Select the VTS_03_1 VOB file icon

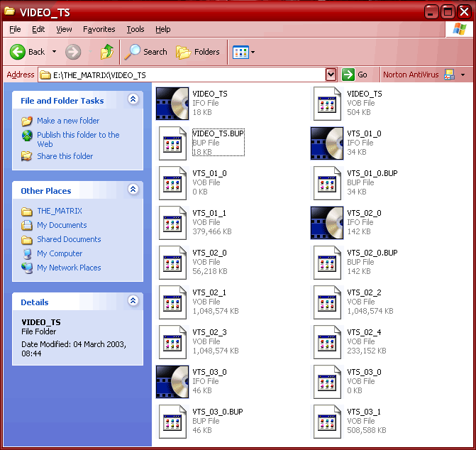(327, 422)
